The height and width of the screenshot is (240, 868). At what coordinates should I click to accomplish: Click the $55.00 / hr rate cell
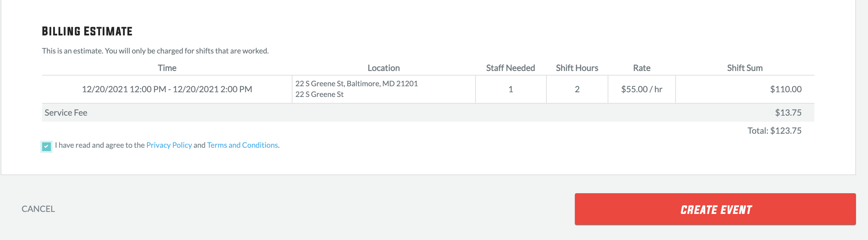coord(641,89)
